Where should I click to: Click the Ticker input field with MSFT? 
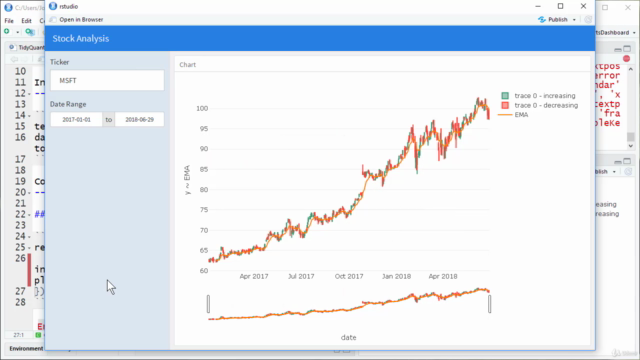107,80
